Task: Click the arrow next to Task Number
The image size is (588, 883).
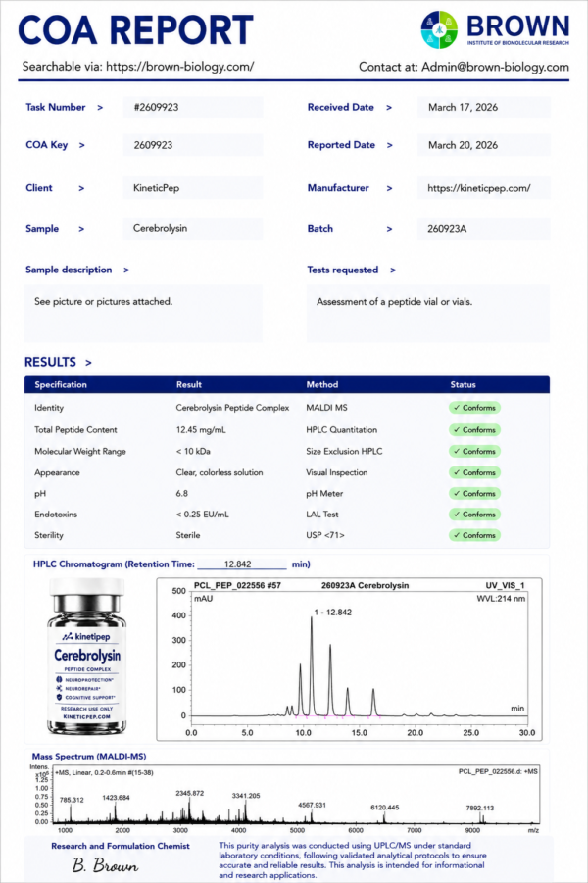Action: pos(100,107)
